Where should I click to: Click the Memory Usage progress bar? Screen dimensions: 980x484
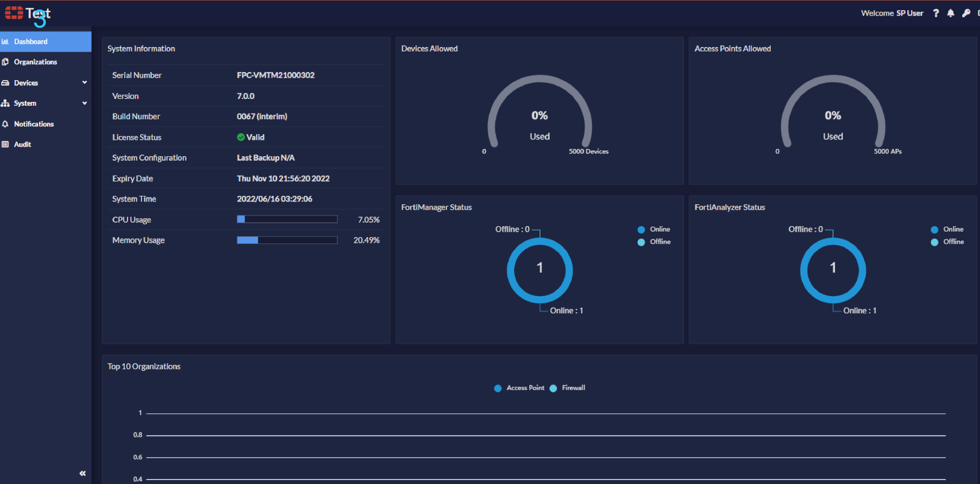pos(287,240)
